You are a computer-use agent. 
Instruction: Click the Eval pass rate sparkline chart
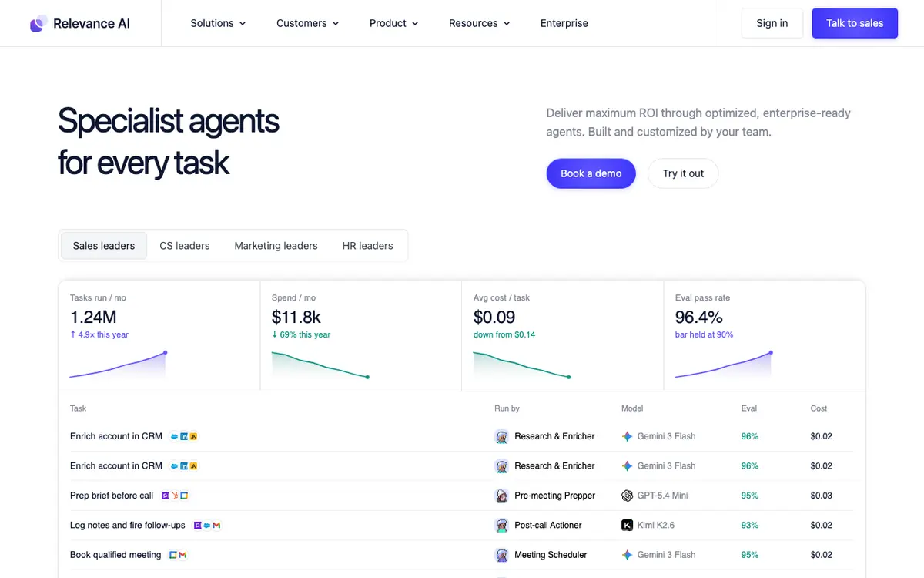724,365
